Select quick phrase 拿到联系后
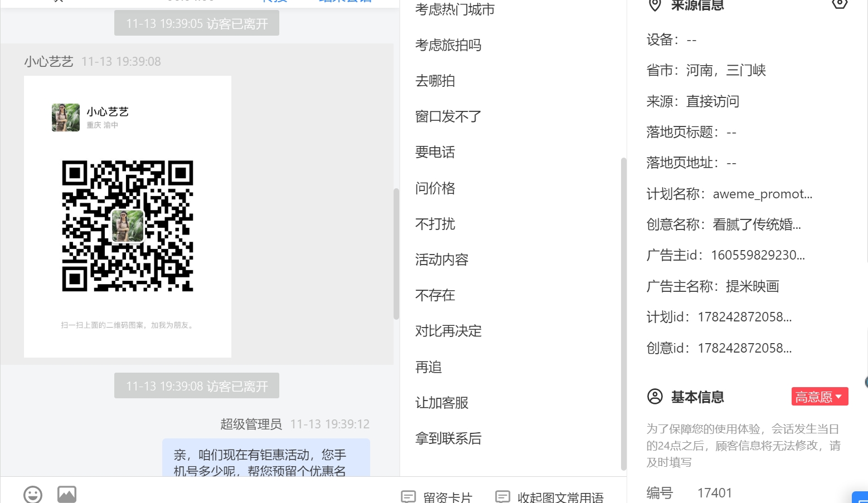The width and height of the screenshot is (868, 503). (448, 438)
